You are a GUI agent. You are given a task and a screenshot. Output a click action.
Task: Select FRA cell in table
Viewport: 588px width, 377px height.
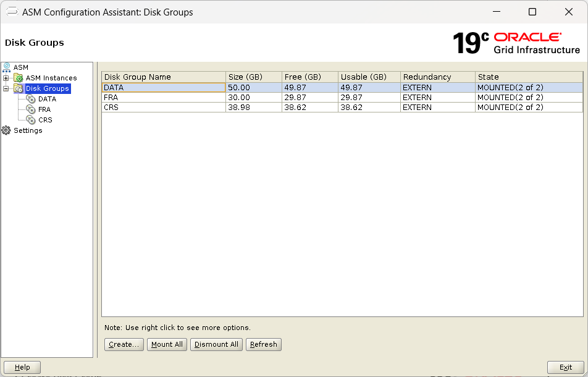point(164,98)
